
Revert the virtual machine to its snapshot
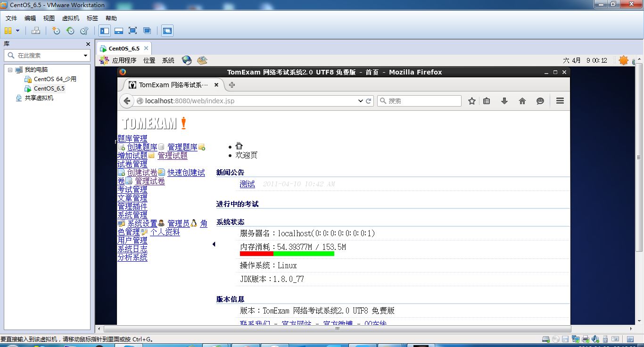tap(70, 31)
